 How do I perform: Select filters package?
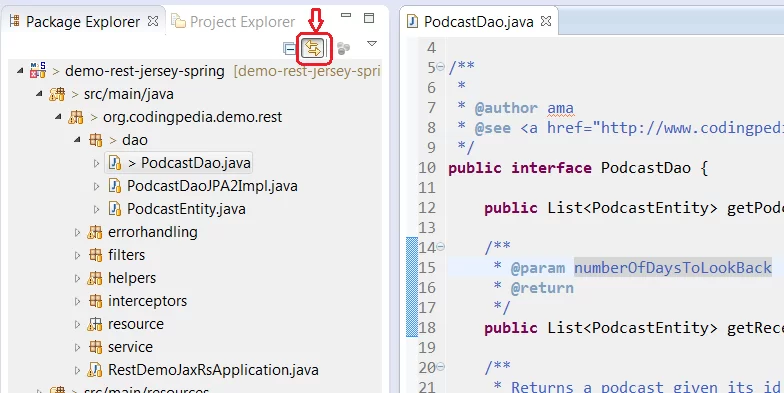tap(126, 255)
